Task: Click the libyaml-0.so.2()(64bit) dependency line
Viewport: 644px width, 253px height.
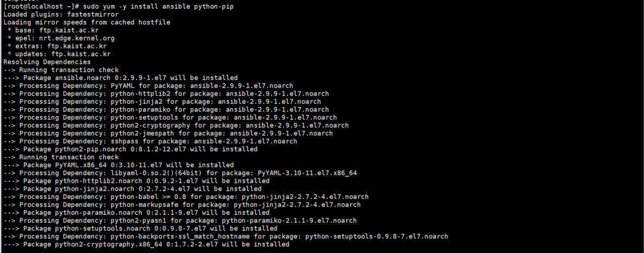Action: 180,173
